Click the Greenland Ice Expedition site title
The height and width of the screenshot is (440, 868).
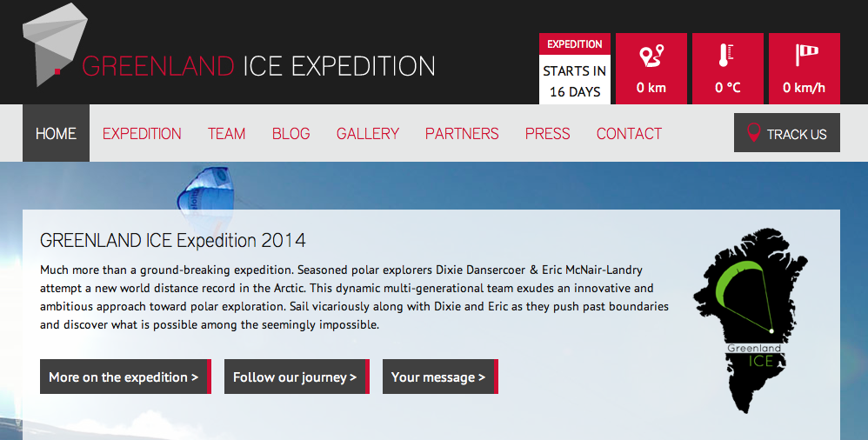(x=258, y=66)
